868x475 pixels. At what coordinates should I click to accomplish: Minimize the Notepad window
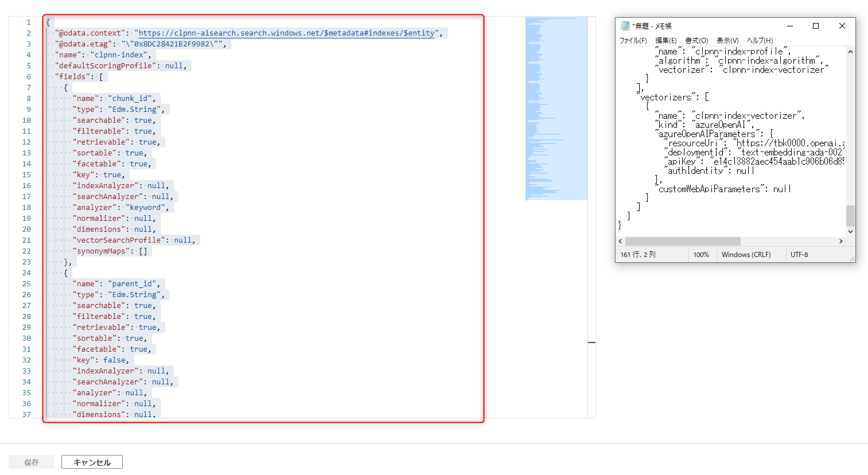[790, 26]
